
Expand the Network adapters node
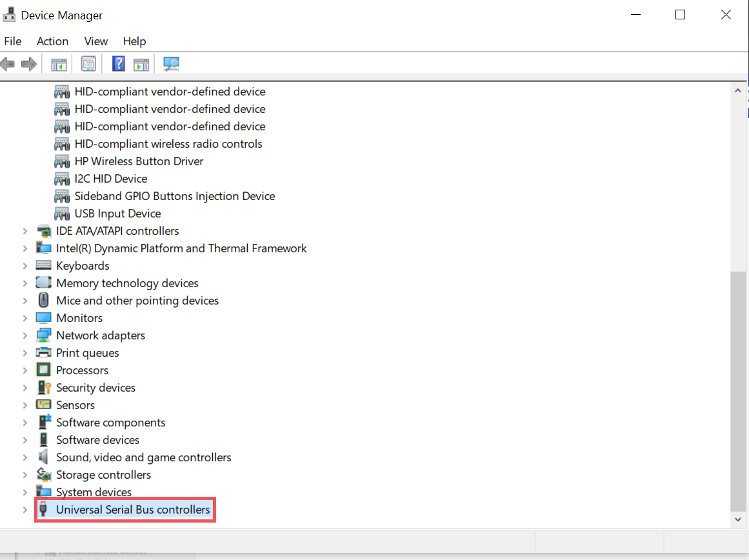pos(25,336)
